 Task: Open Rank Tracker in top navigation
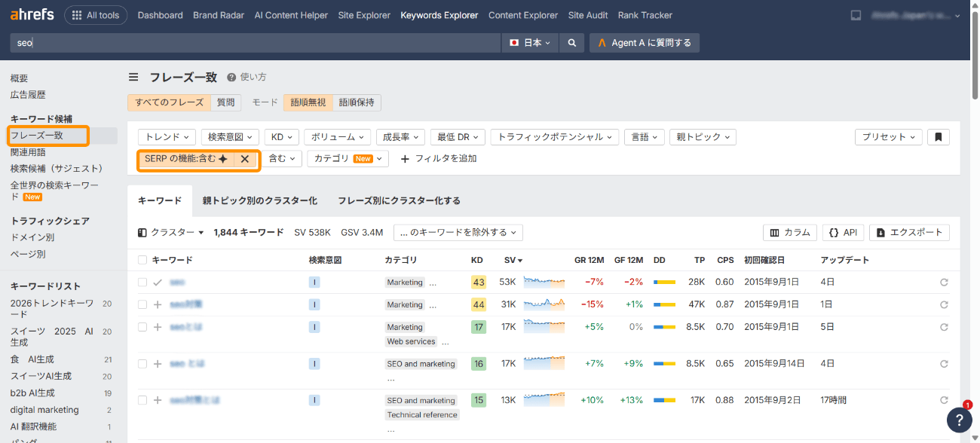pos(645,15)
